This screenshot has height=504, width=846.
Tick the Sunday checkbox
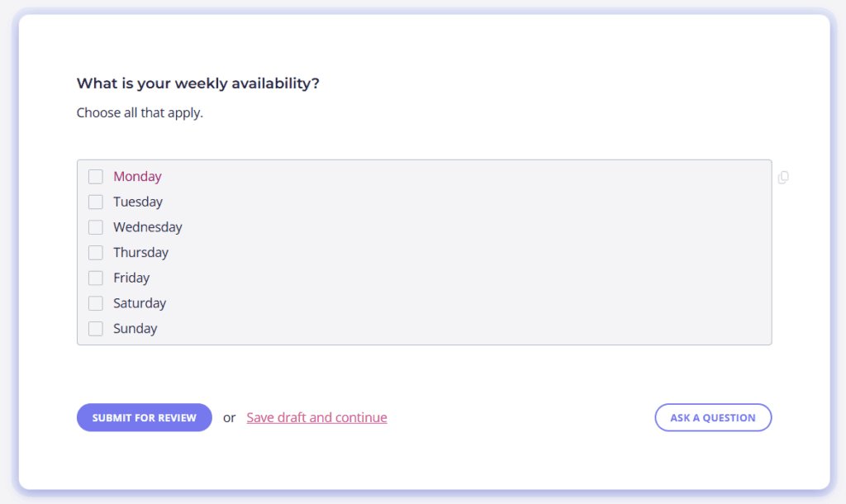pyautogui.click(x=96, y=329)
